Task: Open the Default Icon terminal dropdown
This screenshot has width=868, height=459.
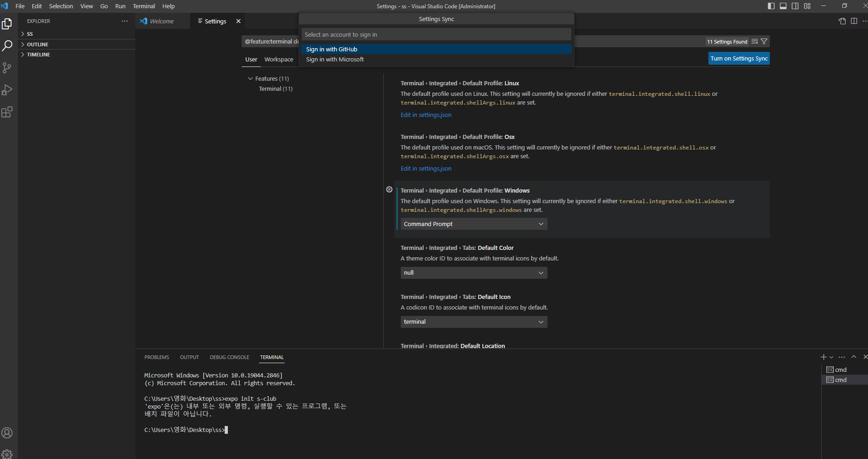Action: 474,322
